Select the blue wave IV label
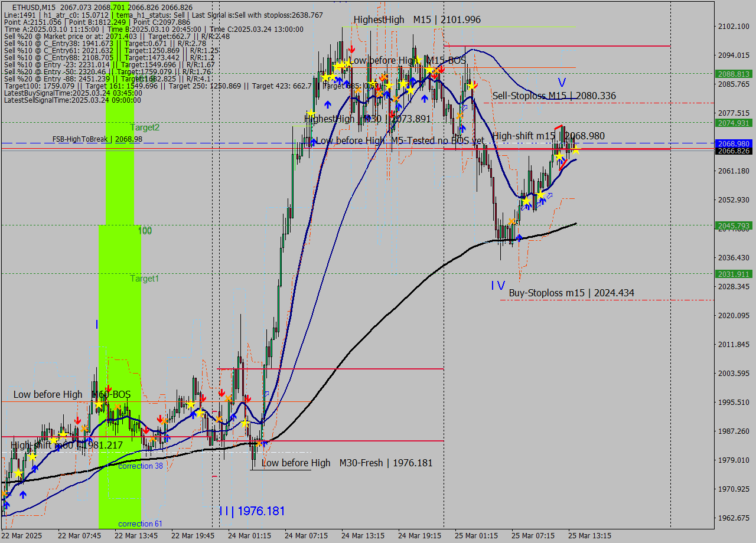756x543 pixels. click(x=498, y=286)
